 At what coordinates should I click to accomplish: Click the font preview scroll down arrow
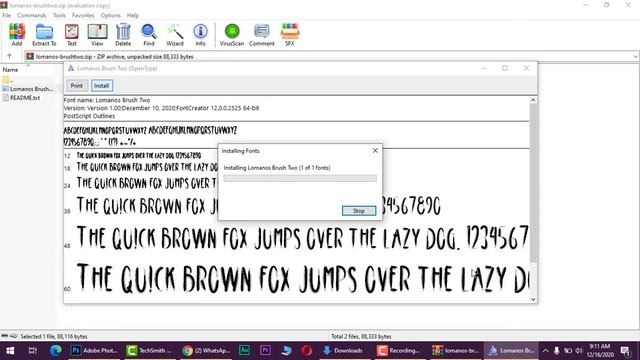click(533, 299)
